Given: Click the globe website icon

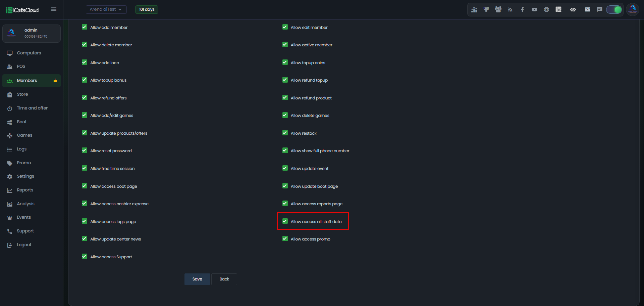Looking at the screenshot, I should click(x=546, y=10).
